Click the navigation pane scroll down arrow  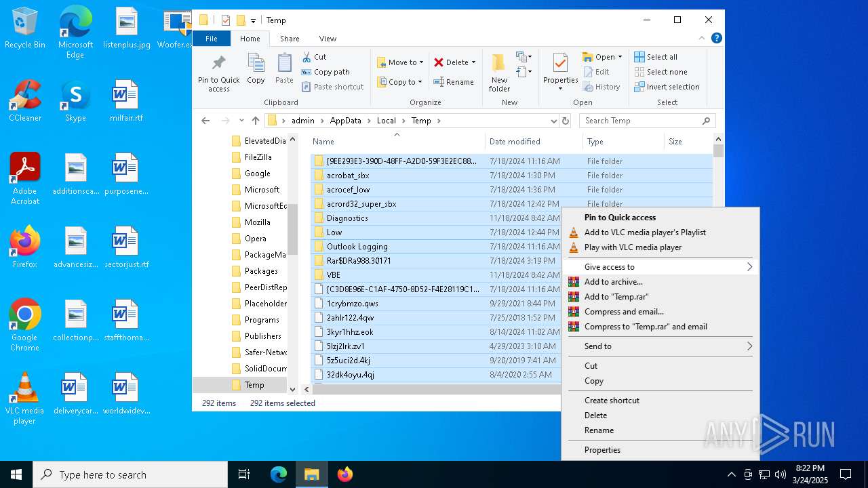tap(293, 389)
